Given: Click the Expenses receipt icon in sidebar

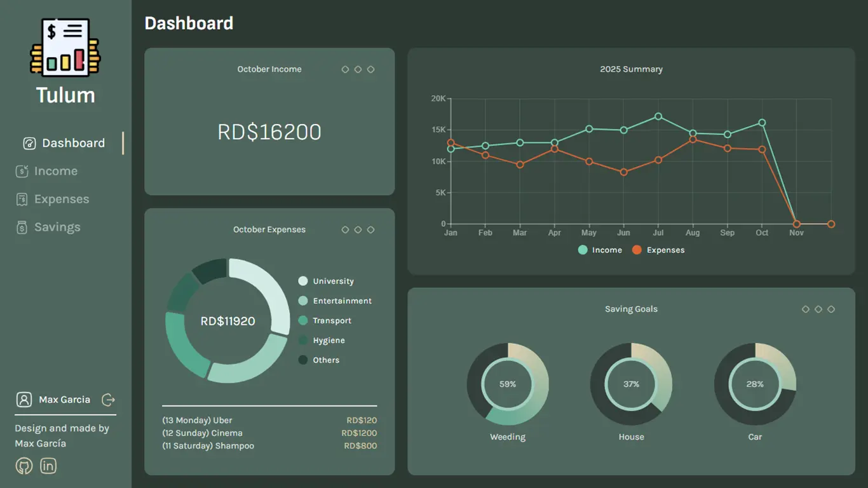Looking at the screenshot, I should click(x=22, y=200).
